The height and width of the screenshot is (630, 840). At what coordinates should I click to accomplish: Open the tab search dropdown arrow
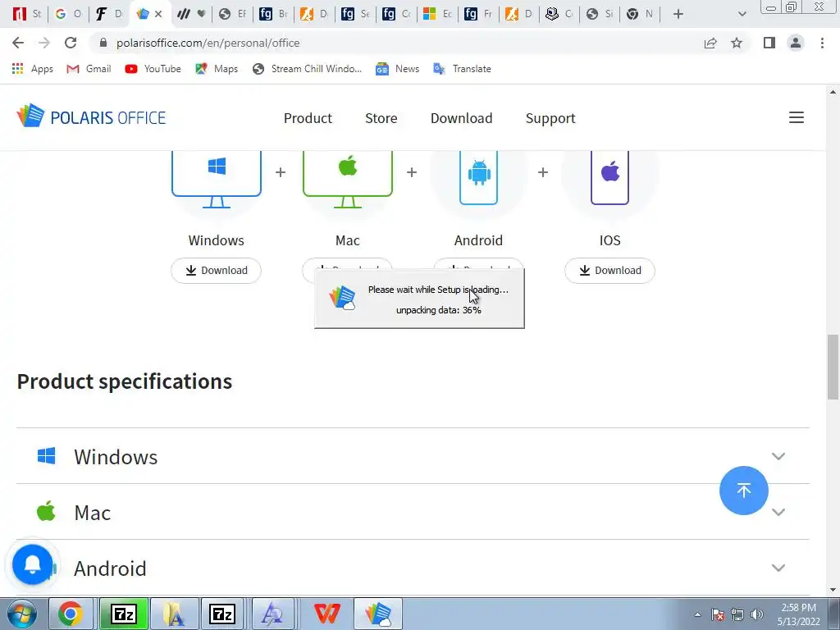(742, 14)
